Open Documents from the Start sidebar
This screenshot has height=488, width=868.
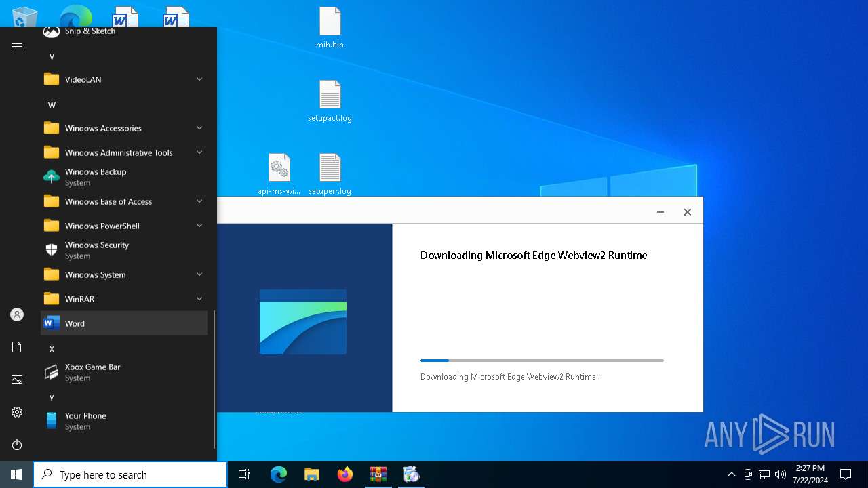[17, 347]
